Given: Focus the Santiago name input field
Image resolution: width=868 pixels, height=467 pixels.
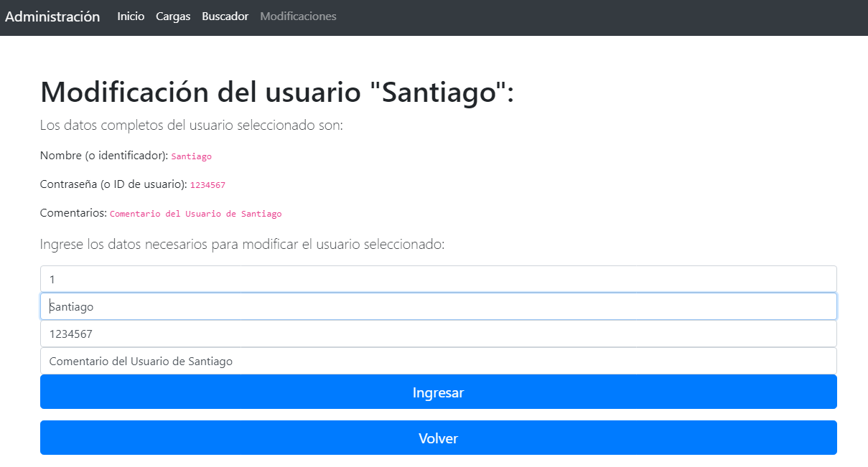Looking at the screenshot, I should point(438,306).
